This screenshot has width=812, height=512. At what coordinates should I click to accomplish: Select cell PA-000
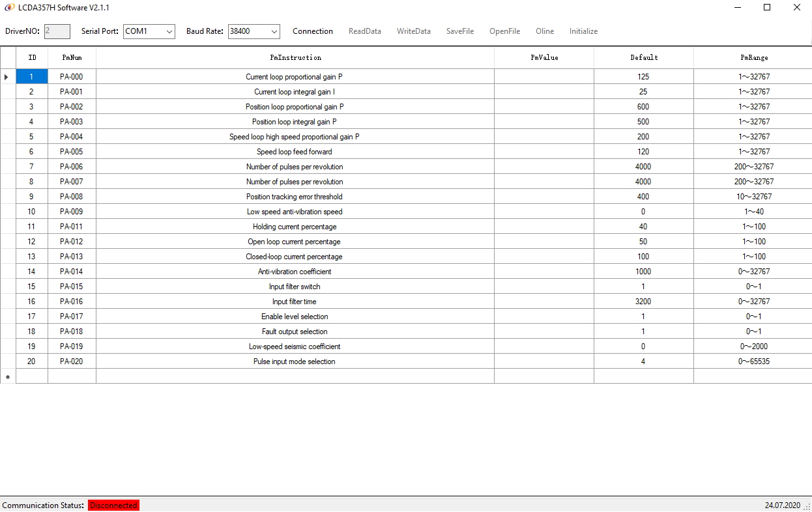(x=72, y=77)
